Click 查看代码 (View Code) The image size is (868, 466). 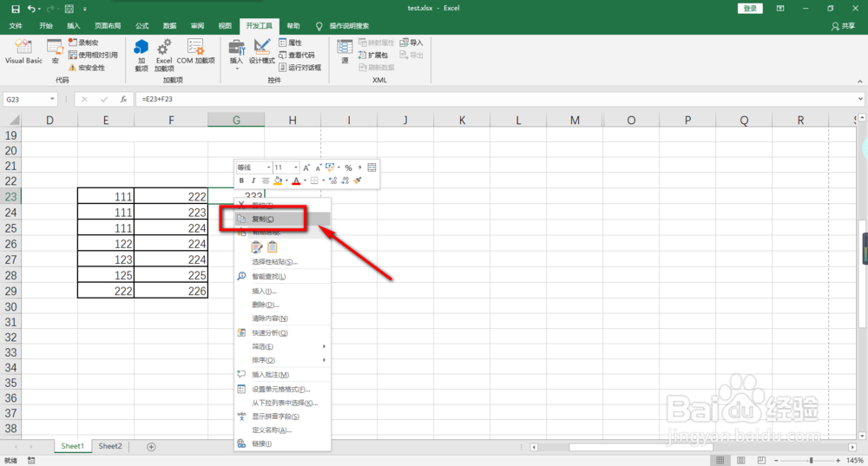[x=297, y=55]
